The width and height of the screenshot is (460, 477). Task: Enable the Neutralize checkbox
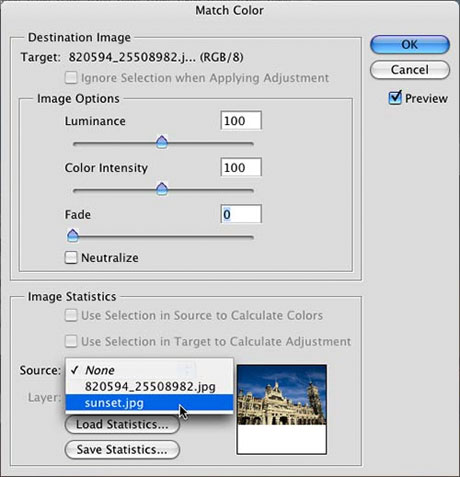(71, 258)
